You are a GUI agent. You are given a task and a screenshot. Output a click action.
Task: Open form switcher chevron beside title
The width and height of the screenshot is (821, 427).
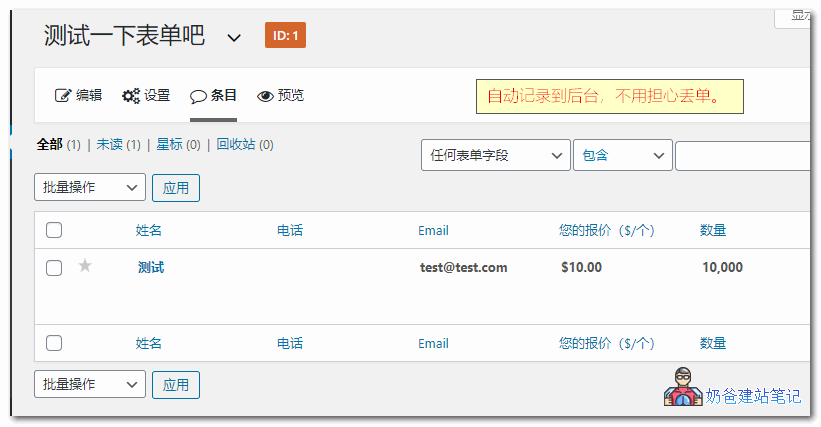(x=234, y=38)
